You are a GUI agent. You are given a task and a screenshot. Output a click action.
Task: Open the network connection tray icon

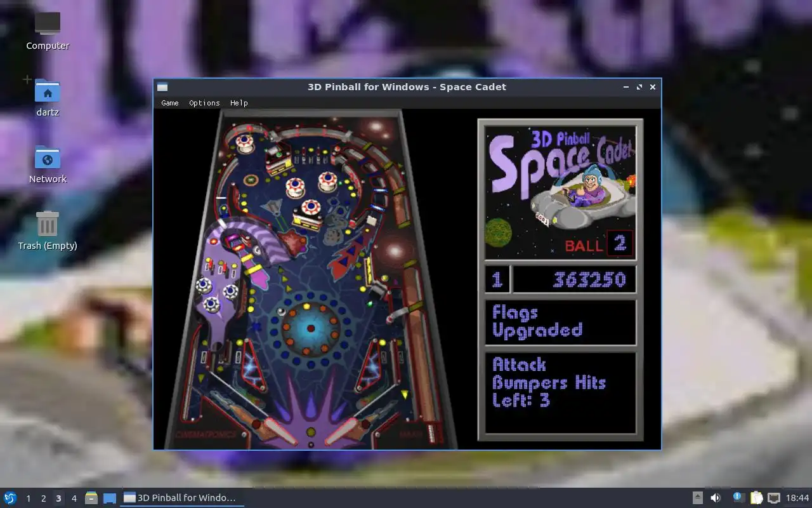tap(773, 498)
